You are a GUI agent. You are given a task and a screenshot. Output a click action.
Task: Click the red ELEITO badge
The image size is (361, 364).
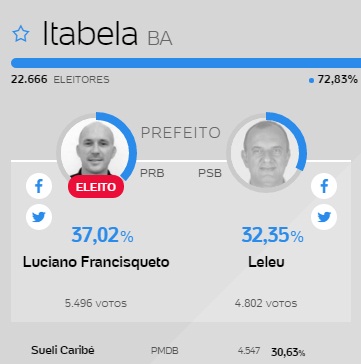96,187
